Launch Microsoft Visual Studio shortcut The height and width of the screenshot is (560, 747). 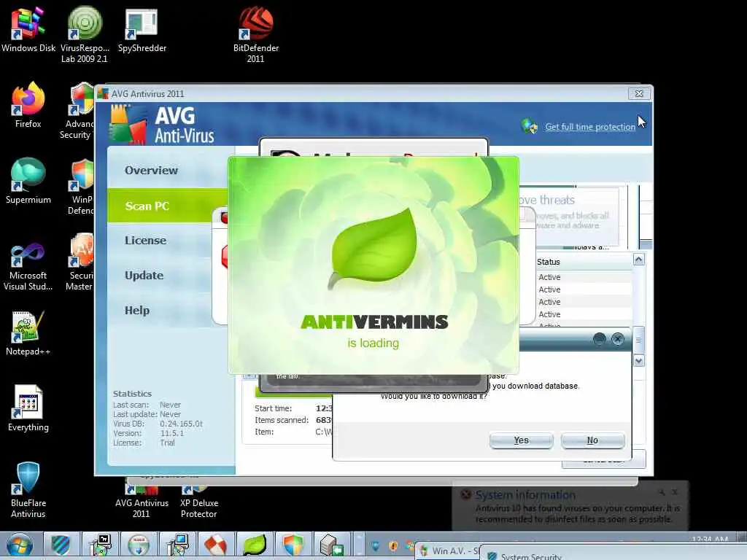click(x=28, y=267)
